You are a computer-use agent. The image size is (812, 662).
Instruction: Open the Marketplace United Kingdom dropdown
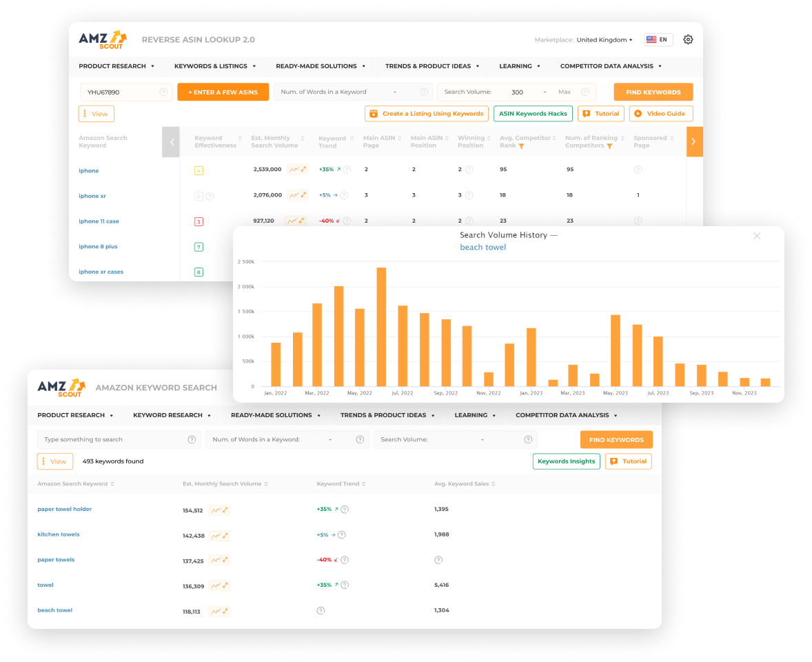click(604, 40)
